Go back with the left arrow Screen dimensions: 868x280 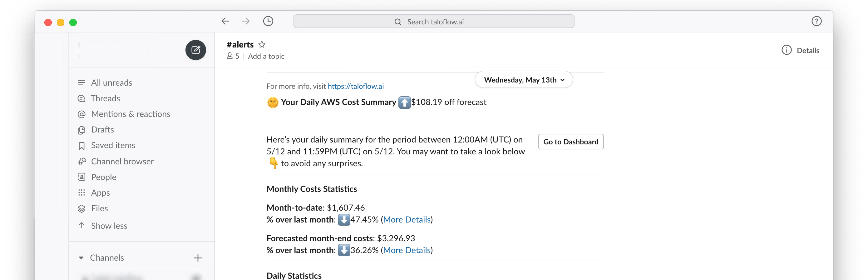click(x=225, y=21)
